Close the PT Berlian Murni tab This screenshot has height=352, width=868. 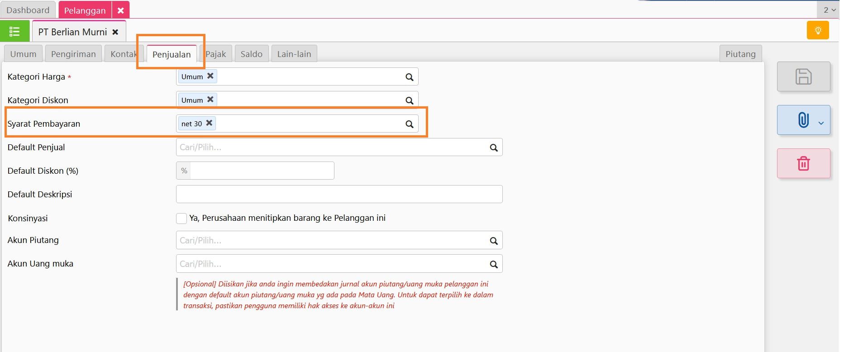click(115, 32)
